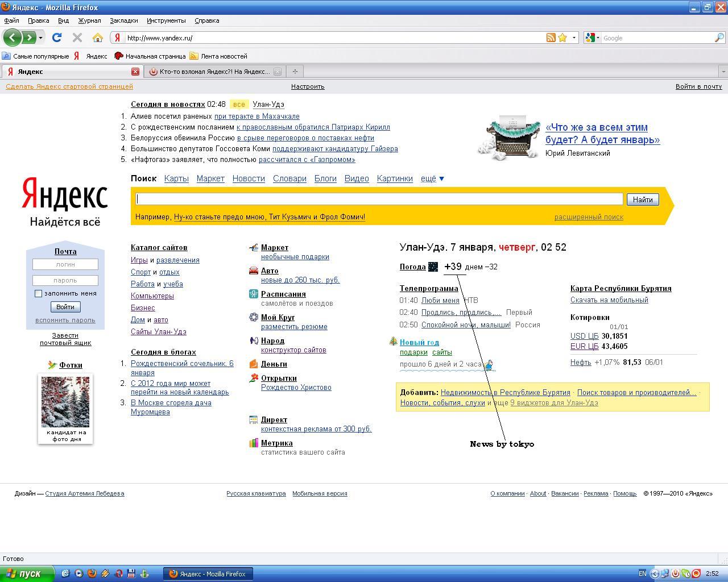Click the weather icon next to Погода
Screen dimensions: 728x582
pyautogui.click(x=433, y=267)
